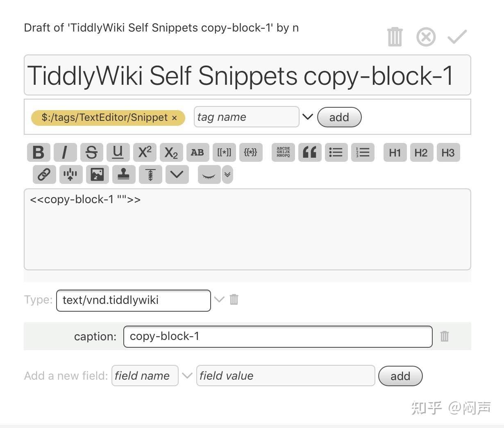Expand the preview type chooser arrow
Screen dimensions: 504x428
click(x=227, y=175)
